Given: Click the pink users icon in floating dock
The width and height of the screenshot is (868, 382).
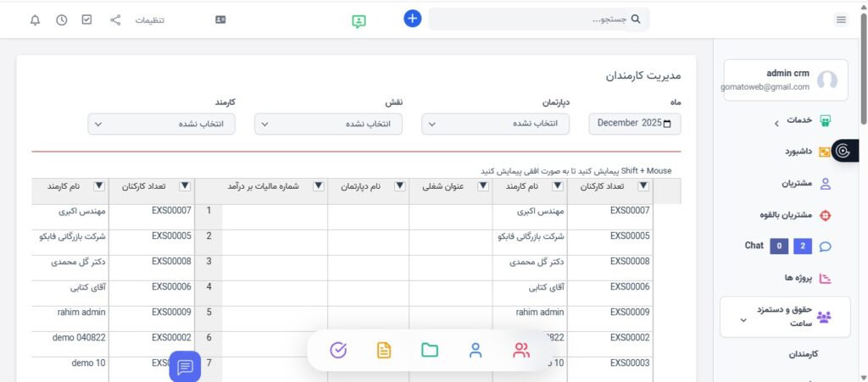Looking at the screenshot, I should point(521,350).
